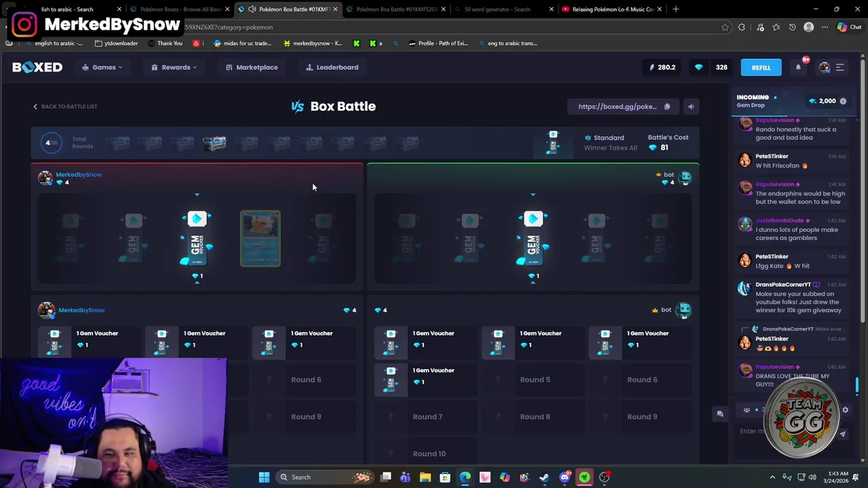Image resolution: width=868 pixels, height=488 pixels.
Task: Click JustaRandoDude username in chat
Action: 779,220
